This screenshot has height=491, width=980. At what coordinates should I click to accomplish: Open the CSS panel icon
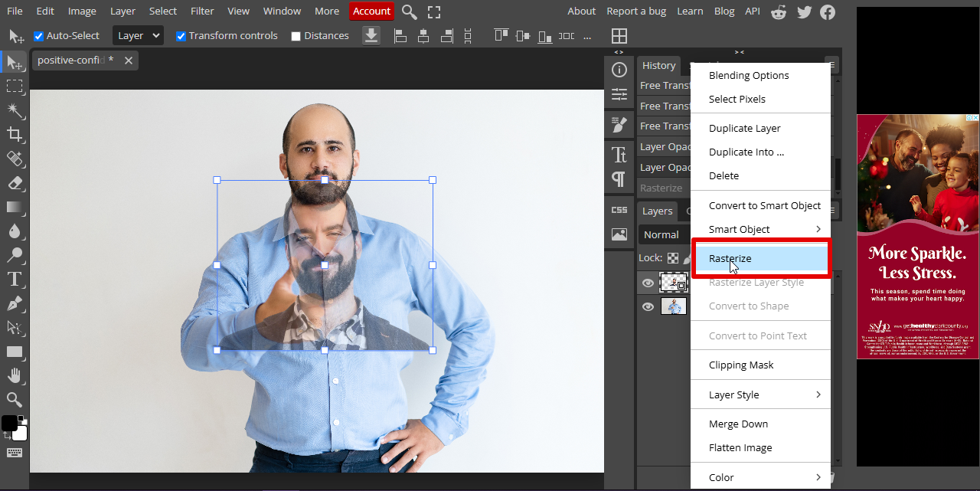pos(619,209)
